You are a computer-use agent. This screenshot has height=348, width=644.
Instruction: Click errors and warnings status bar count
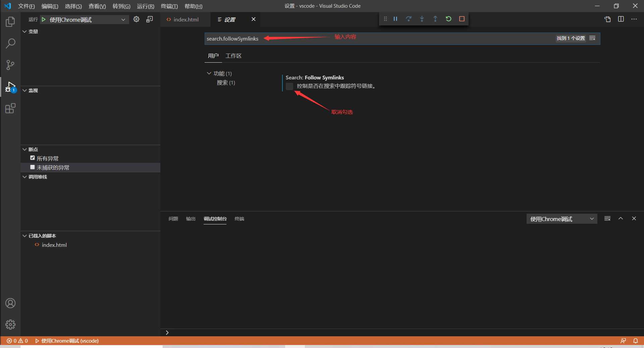point(17,341)
